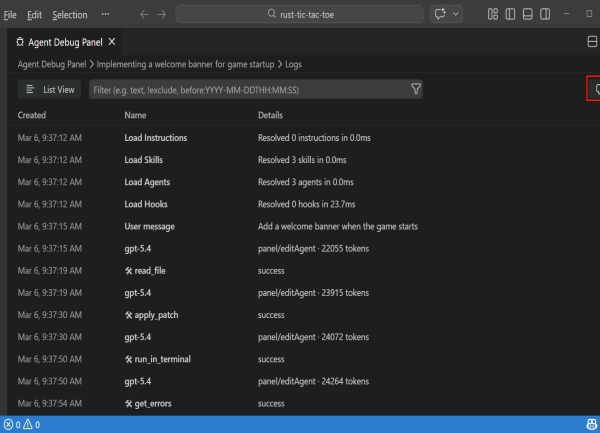Image resolution: width=600 pixels, height=433 pixels.
Task: Toggle the bottom panel
Action: (x=528, y=15)
